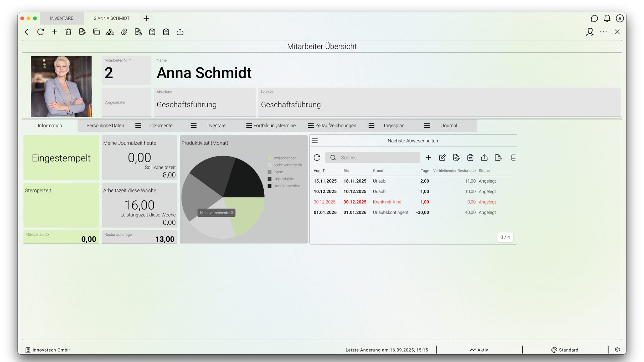Attach a file with the paperclip icon
The image size is (644, 362).
click(124, 32)
